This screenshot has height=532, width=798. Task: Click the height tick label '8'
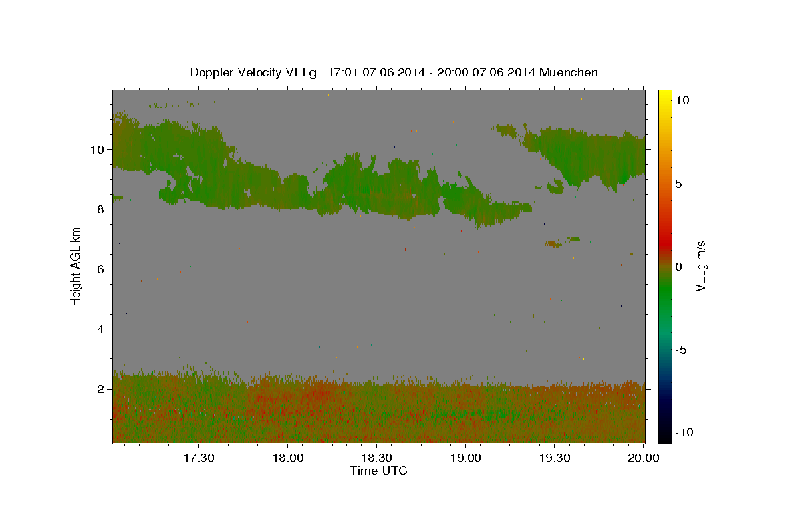101,209
